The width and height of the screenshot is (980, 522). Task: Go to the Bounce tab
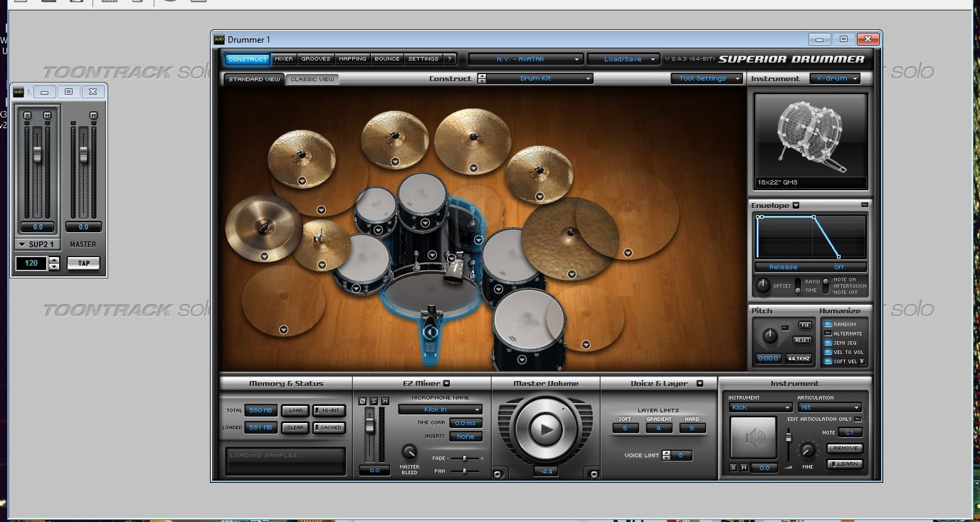[x=387, y=59]
